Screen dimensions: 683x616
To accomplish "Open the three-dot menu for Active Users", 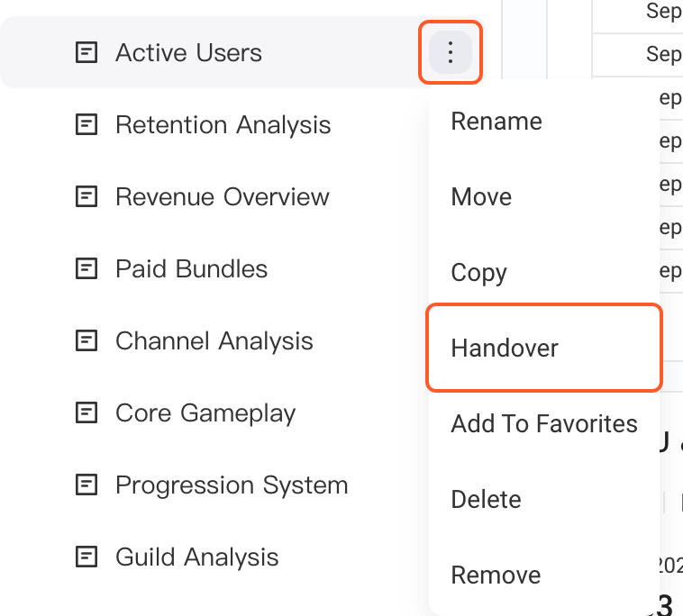I will 451,52.
